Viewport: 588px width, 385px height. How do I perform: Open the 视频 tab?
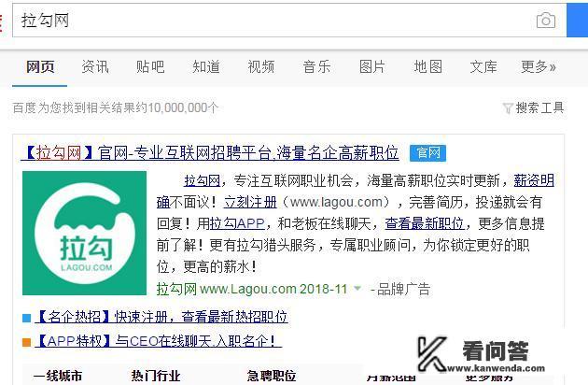pos(261,67)
